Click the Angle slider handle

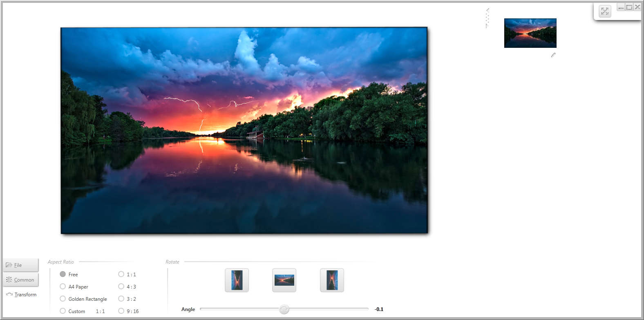click(284, 309)
